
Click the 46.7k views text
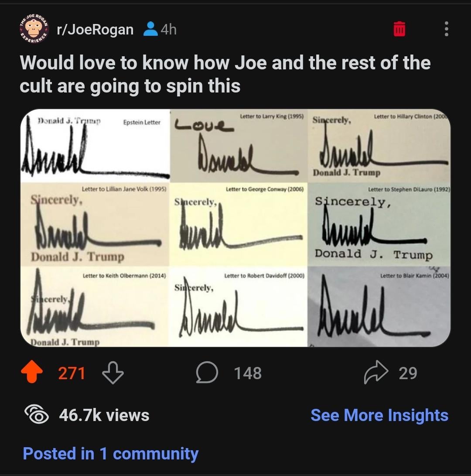click(x=104, y=415)
